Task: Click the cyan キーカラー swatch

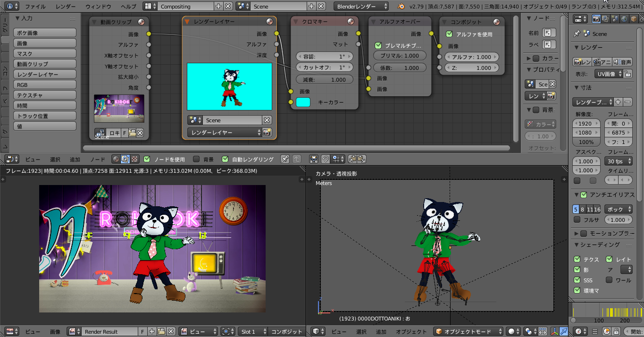Action: tap(303, 102)
